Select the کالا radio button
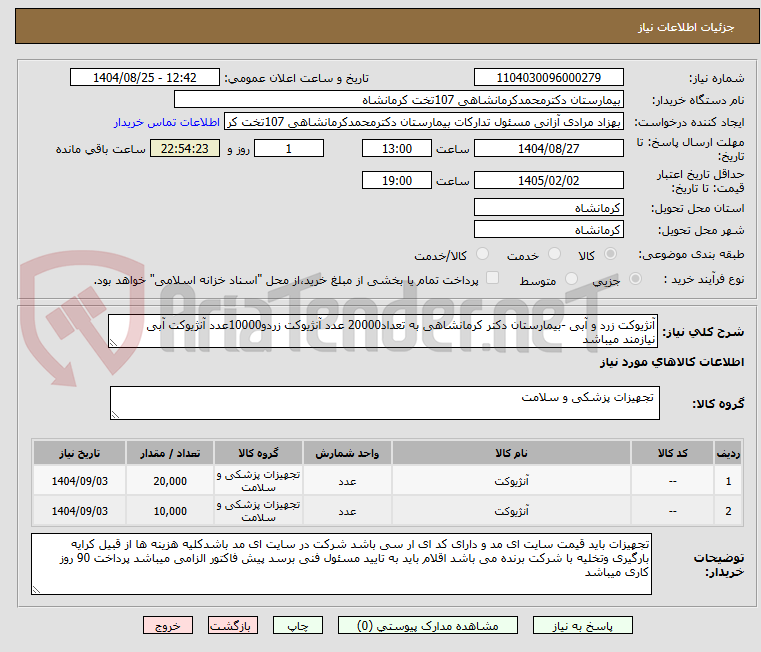This screenshot has height=652, width=761. [x=610, y=254]
